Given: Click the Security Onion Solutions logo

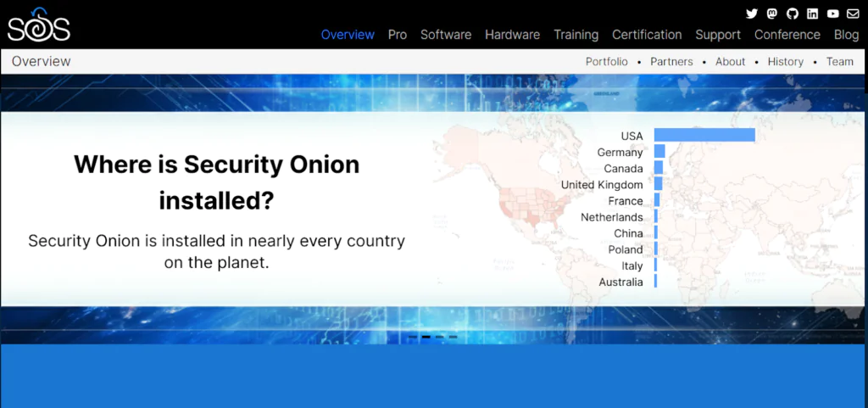Looking at the screenshot, I should tap(38, 25).
